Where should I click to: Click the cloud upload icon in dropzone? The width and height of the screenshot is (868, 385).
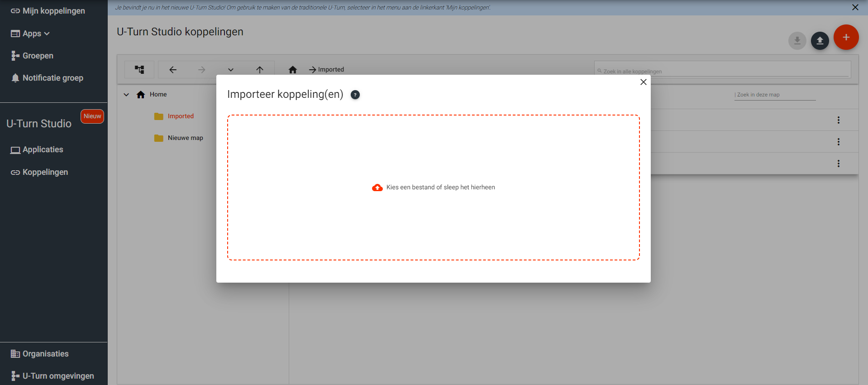point(377,188)
